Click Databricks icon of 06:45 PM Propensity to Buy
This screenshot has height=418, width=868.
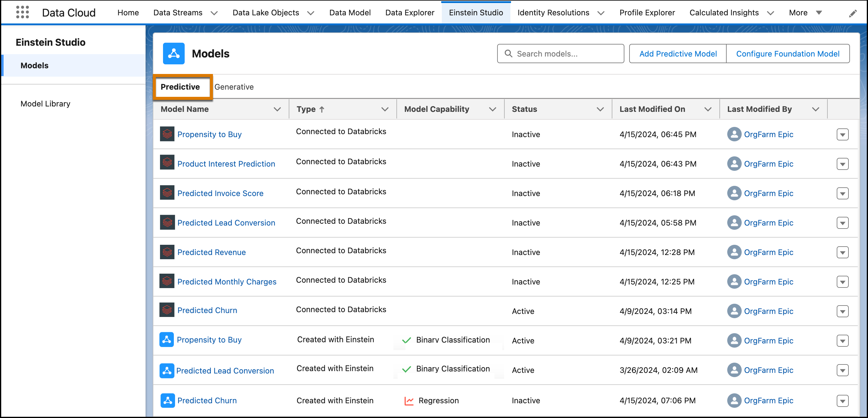[167, 134]
